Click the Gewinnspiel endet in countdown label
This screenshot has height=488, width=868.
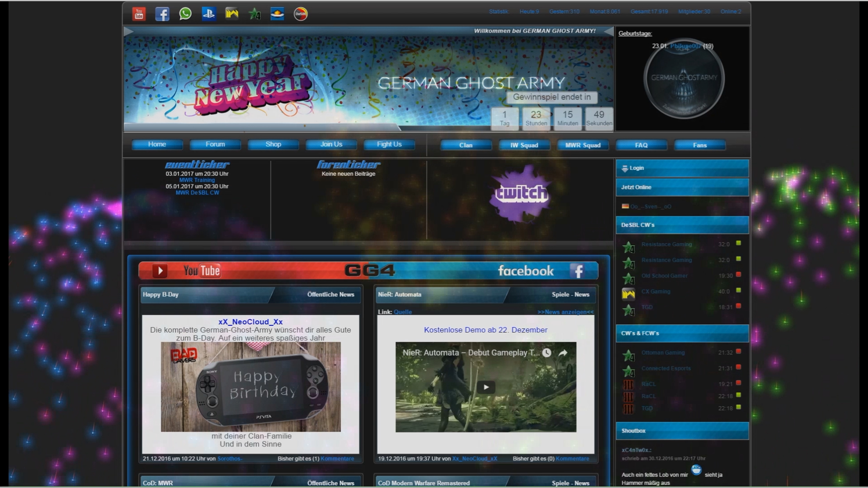pos(552,97)
